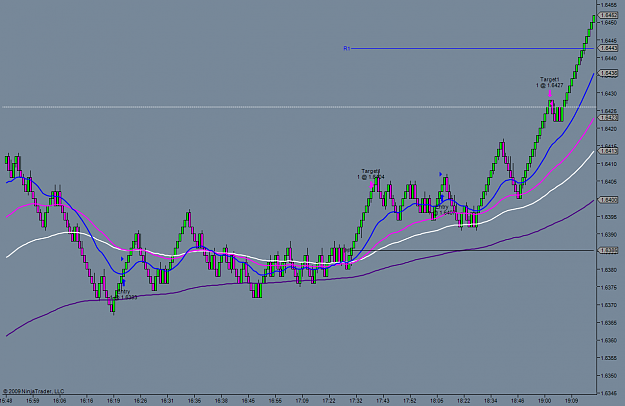Select the 1.6423 price marker
The image size is (625, 406).
(609, 118)
